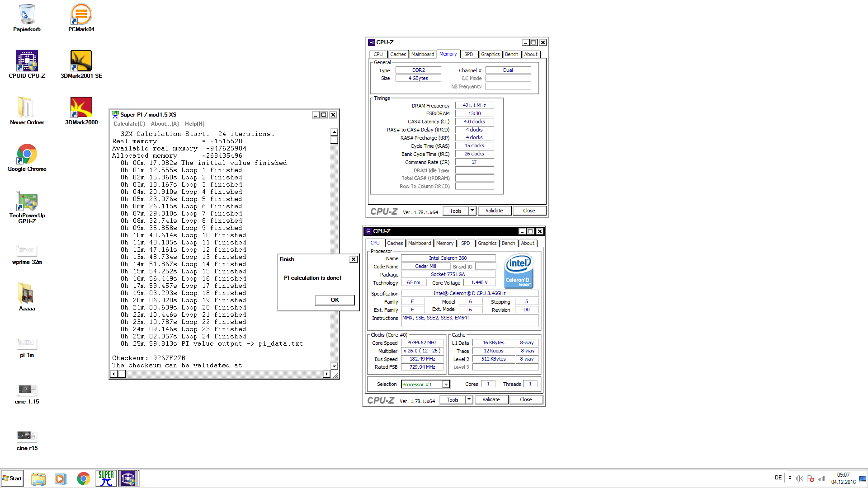Image resolution: width=868 pixels, height=488 pixels.
Task: Expand Tools dropdown arrow in lower CPU-Z
Action: pos(469,399)
